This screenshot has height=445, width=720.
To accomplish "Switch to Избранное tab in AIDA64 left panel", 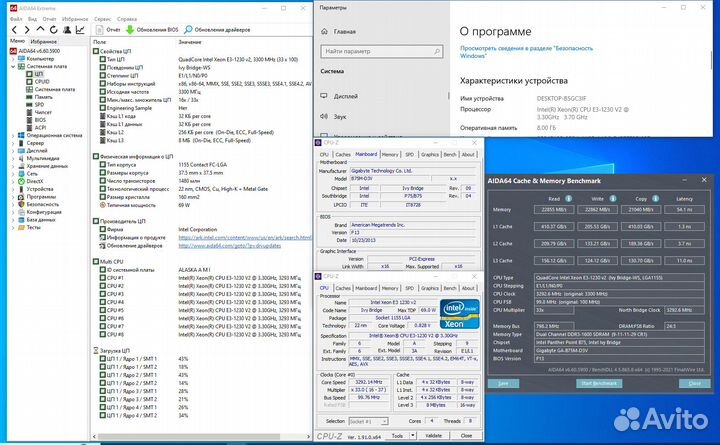I will [44, 41].
